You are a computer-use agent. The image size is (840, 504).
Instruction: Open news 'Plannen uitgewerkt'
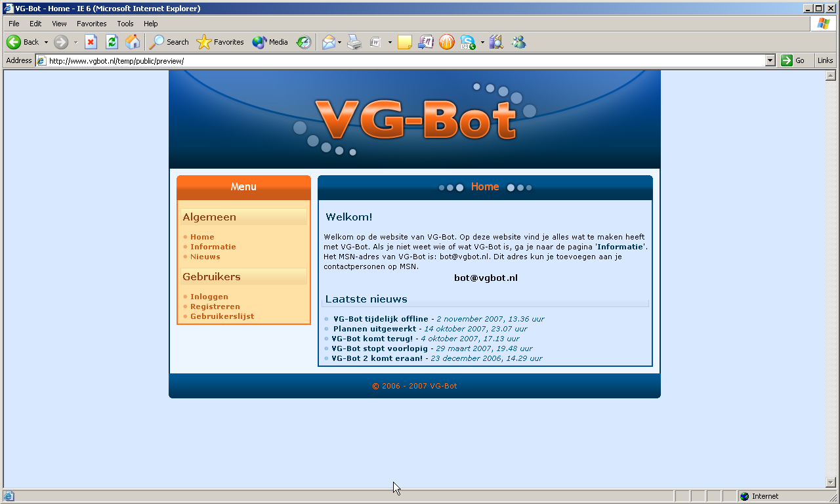tap(375, 329)
